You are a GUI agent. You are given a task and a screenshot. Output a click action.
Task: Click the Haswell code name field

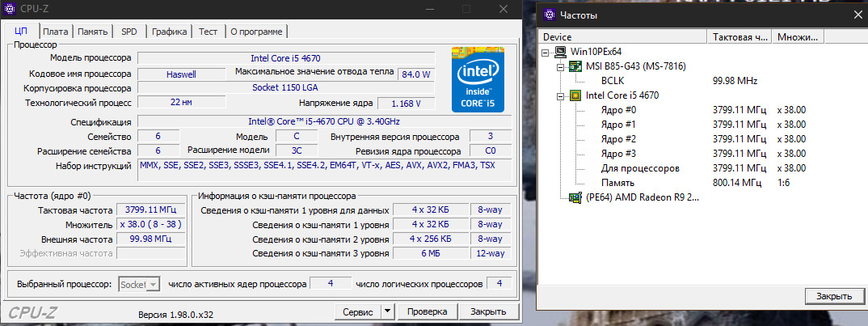(x=181, y=74)
